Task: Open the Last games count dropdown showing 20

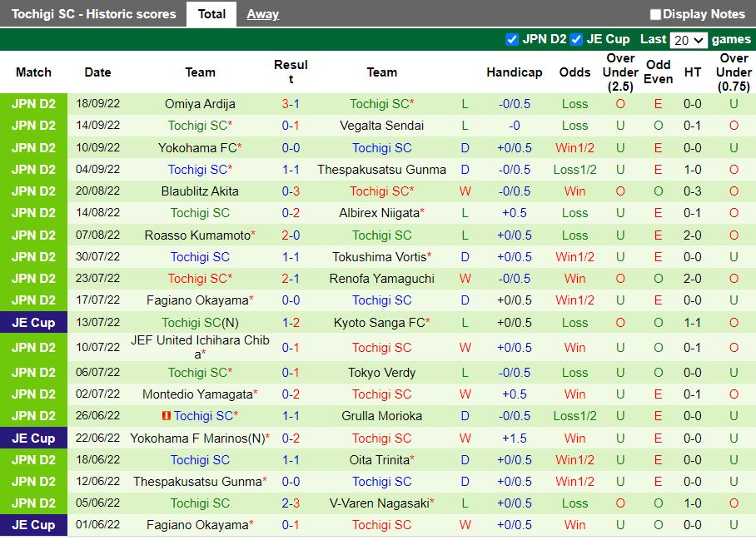Action: [x=688, y=39]
